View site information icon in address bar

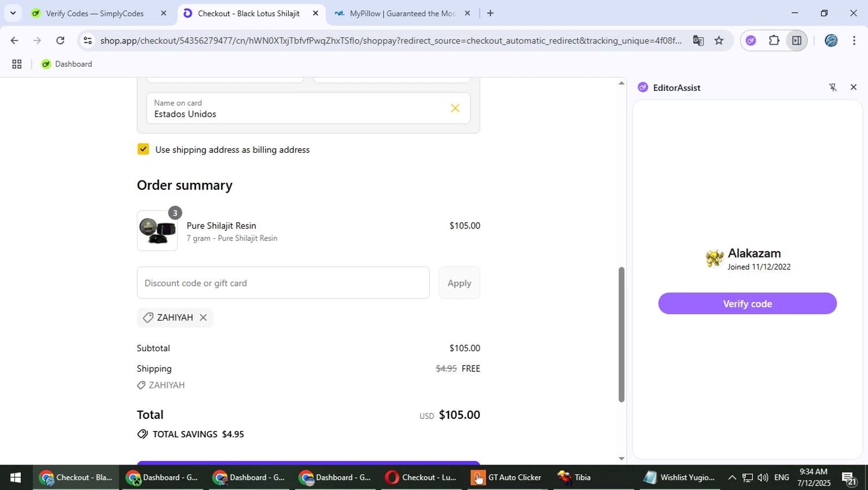coord(87,40)
